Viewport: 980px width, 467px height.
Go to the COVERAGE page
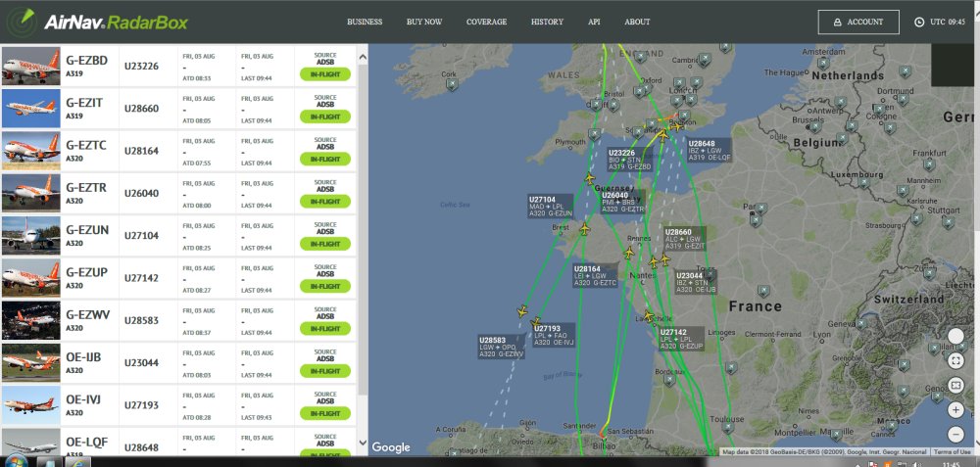486,22
